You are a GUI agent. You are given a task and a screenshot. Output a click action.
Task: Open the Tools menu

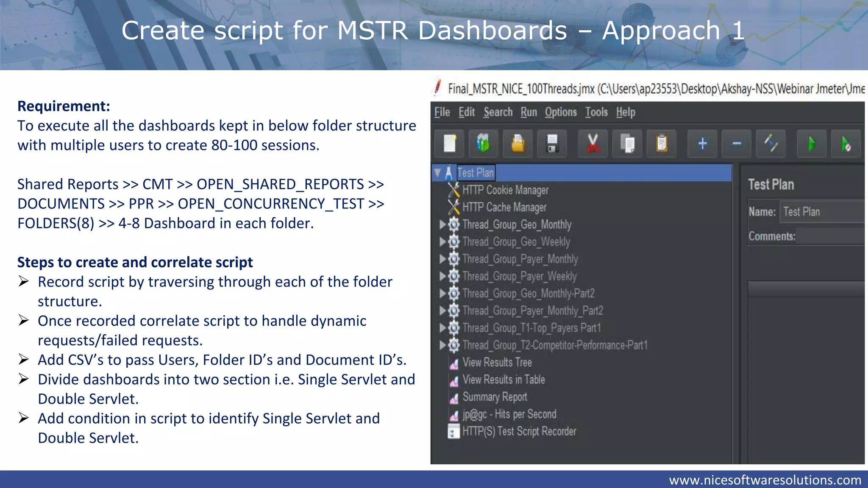(x=596, y=112)
